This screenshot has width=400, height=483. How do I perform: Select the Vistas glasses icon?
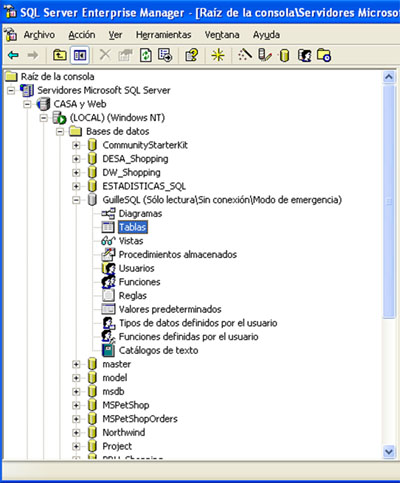pos(108,241)
